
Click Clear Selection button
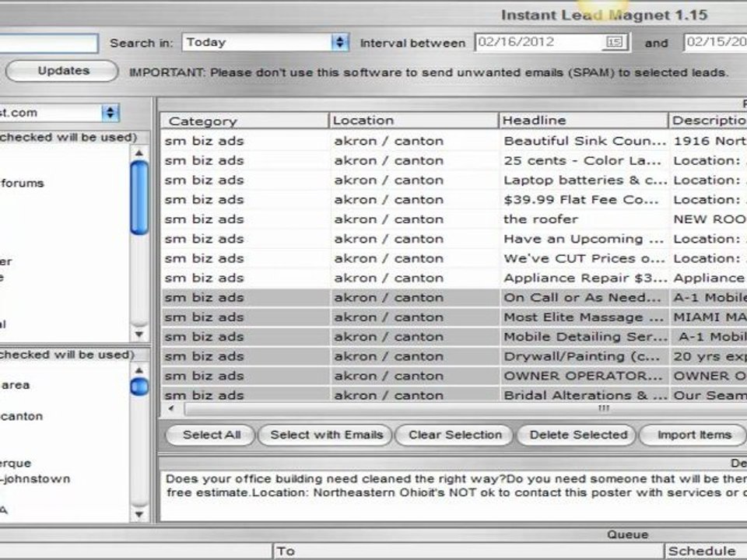click(455, 436)
